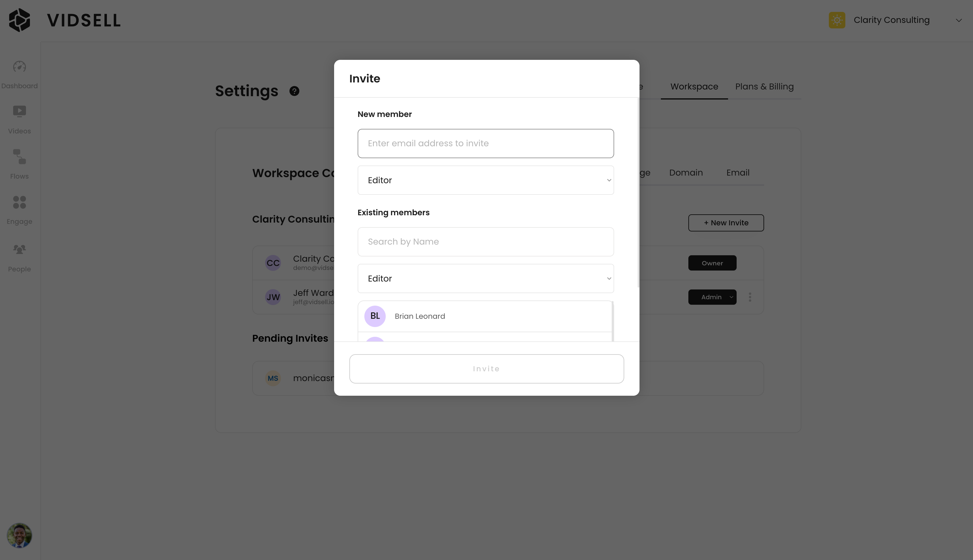Expand the Clarity Consulting workspace switcher
The image size is (973, 560).
[x=958, y=20]
